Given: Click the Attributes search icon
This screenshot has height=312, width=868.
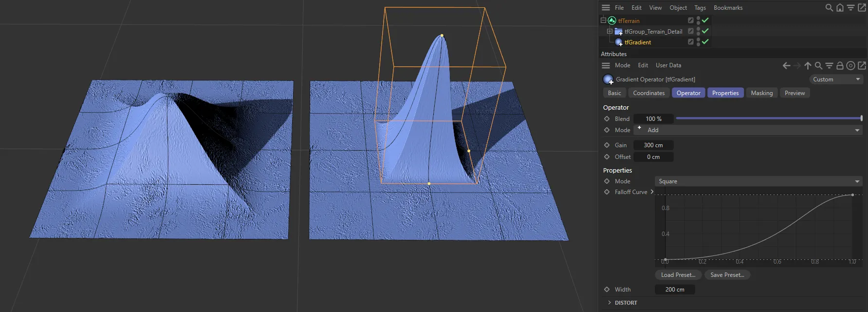Looking at the screenshot, I should point(818,65).
